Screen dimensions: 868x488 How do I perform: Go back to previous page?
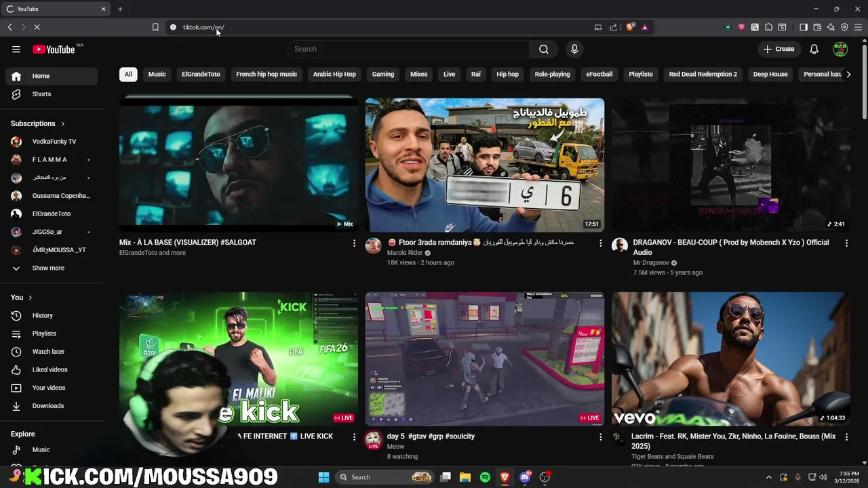point(10,27)
